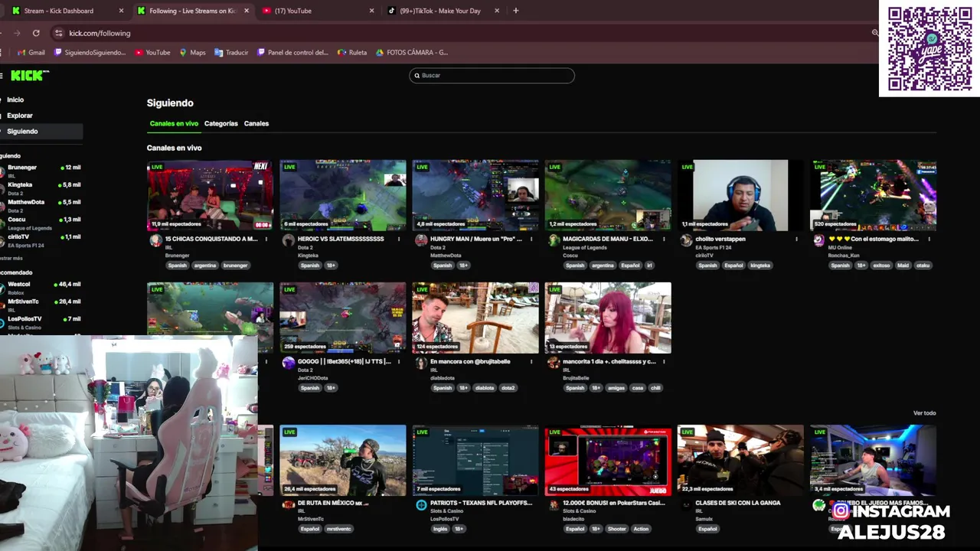Open DE RUTA EN MÉXICO stream thumbnail

343,460
